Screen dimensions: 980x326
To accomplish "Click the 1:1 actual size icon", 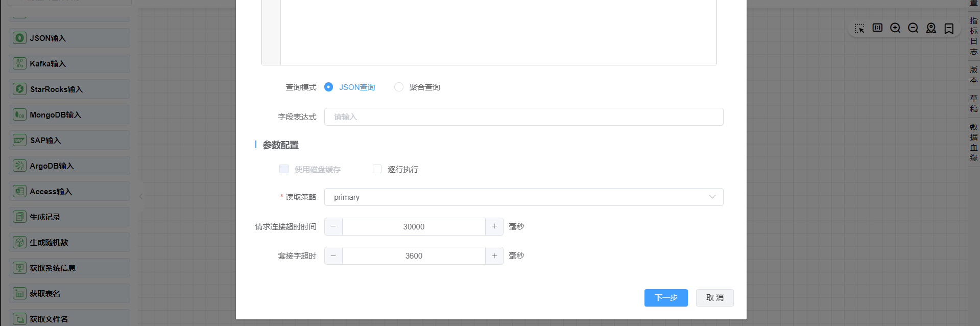I will (877, 28).
